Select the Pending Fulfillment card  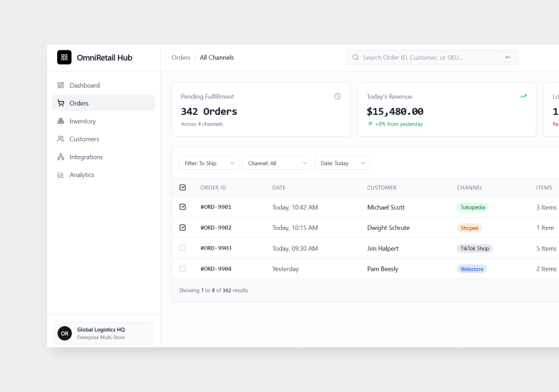[x=261, y=109]
